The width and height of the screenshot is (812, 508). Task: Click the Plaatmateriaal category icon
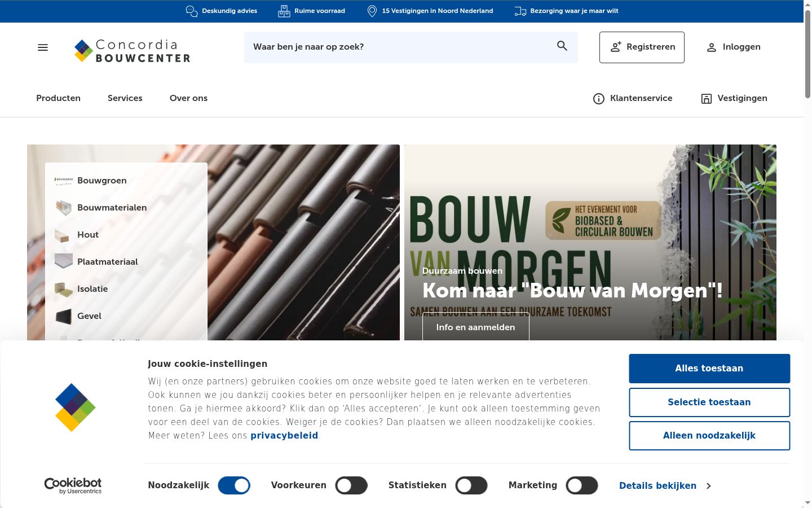pyautogui.click(x=64, y=261)
